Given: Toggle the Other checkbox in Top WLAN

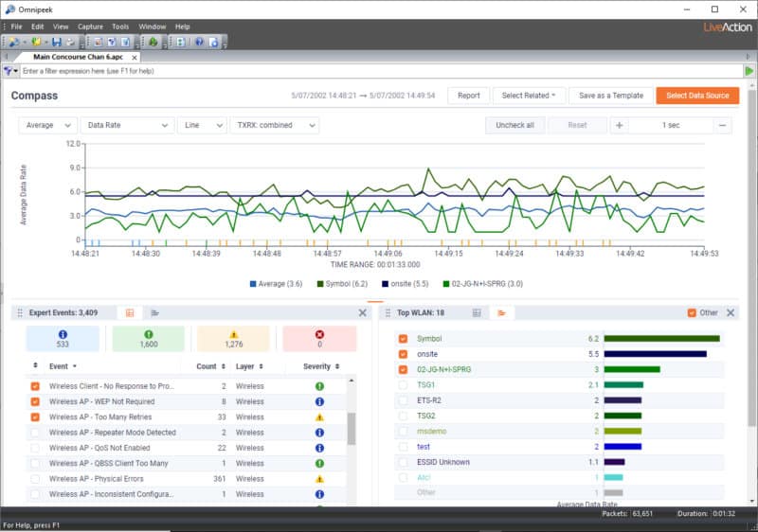Looking at the screenshot, I should [x=692, y=312].
